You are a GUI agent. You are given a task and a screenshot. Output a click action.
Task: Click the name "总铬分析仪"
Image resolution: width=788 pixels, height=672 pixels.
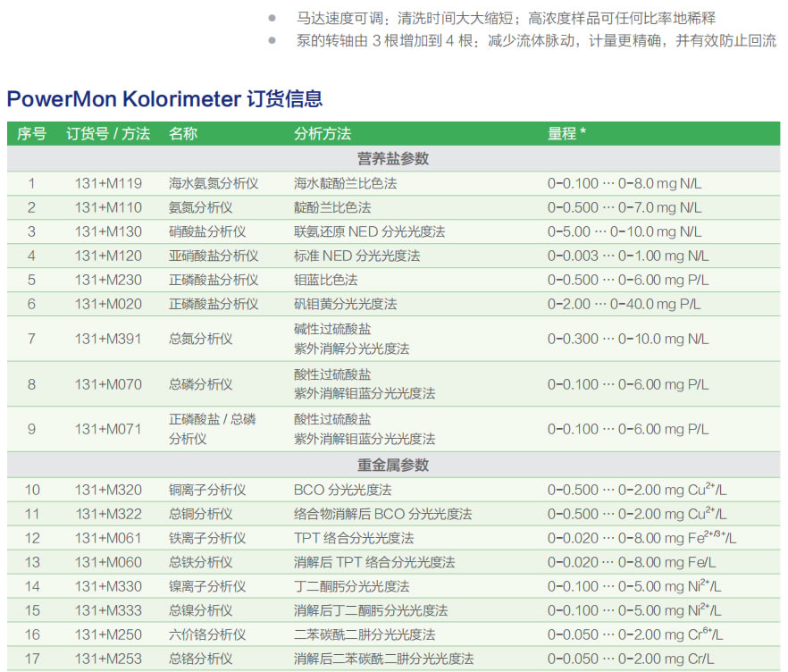pyautogui.click(x=200, y=659)
